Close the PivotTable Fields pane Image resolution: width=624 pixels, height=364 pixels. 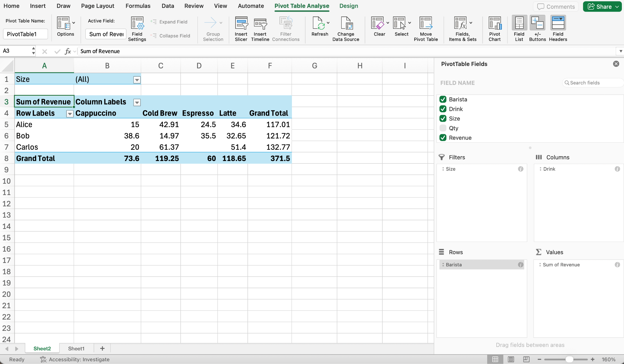(616, 64)
